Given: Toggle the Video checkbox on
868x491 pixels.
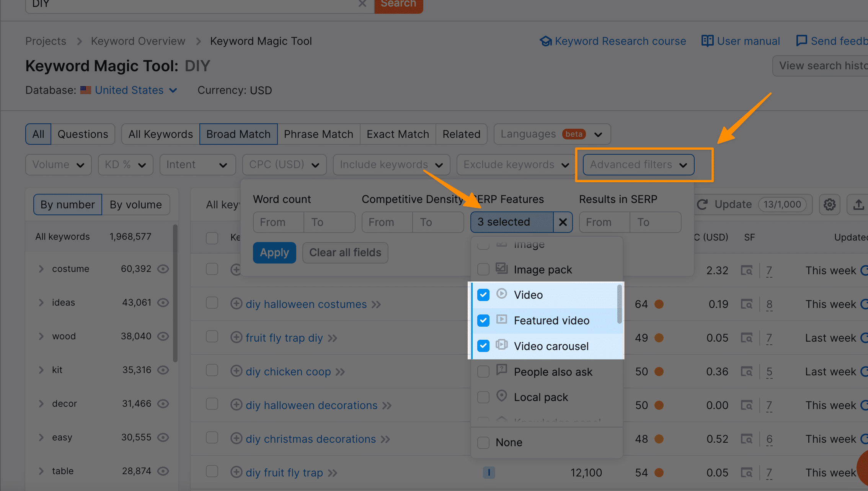Looking at the screenshot, I should [x=484, y=294].
